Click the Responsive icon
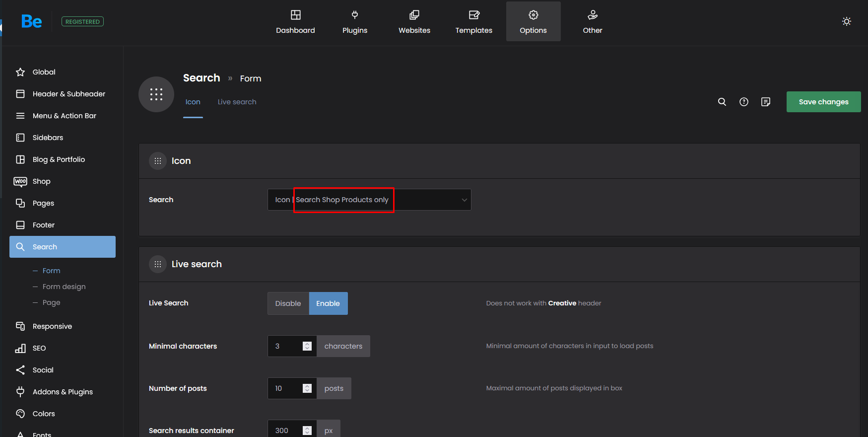The image size is (868, 437). [20, 326]
